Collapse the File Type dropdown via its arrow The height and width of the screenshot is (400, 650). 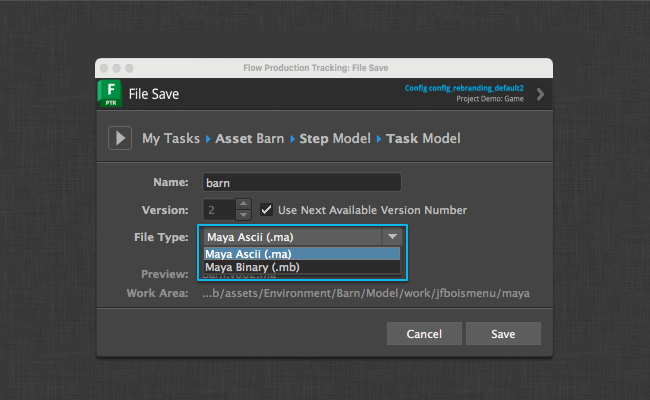(392, 237)
